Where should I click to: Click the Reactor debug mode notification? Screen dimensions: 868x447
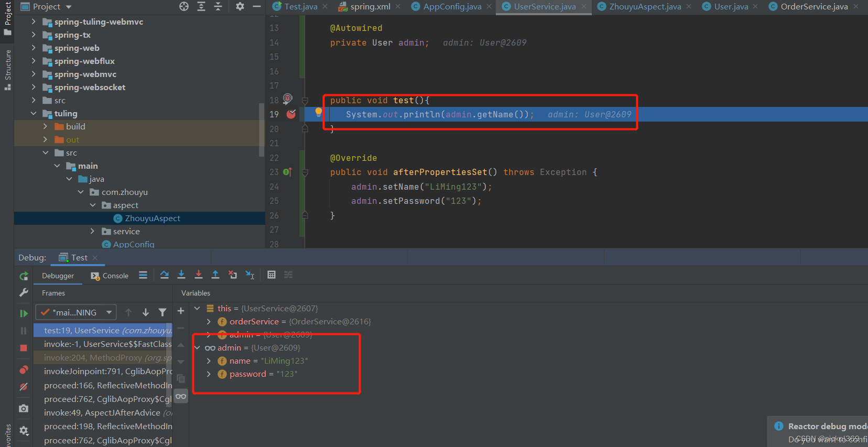click(x=818, y=432)
